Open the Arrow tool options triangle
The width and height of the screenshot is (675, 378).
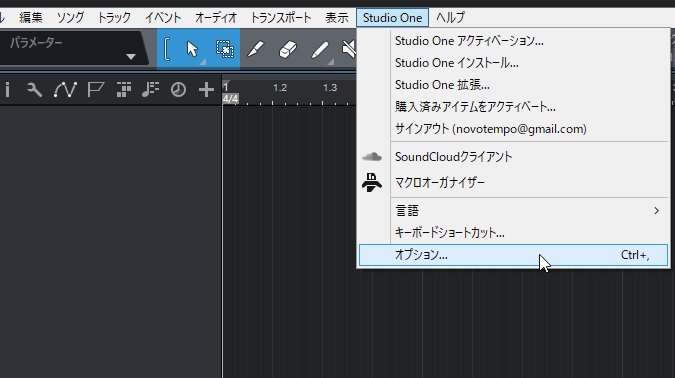pyautogui.click(x=203, y=62)
